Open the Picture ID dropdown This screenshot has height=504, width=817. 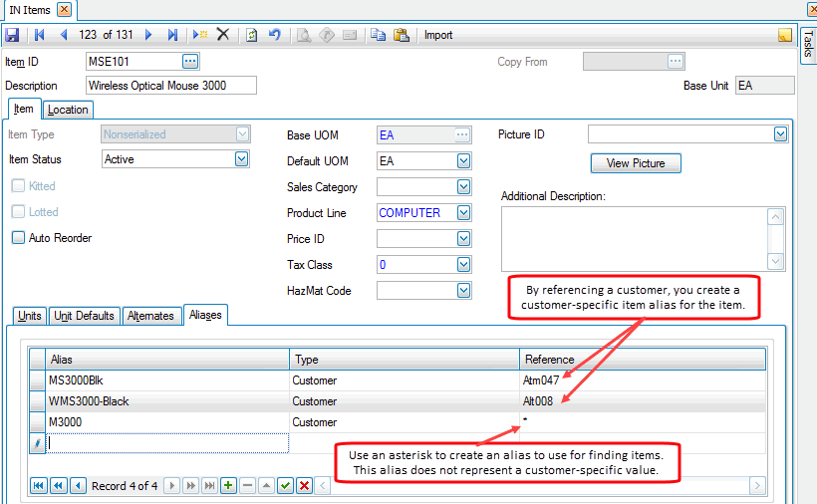click(780, 134)
